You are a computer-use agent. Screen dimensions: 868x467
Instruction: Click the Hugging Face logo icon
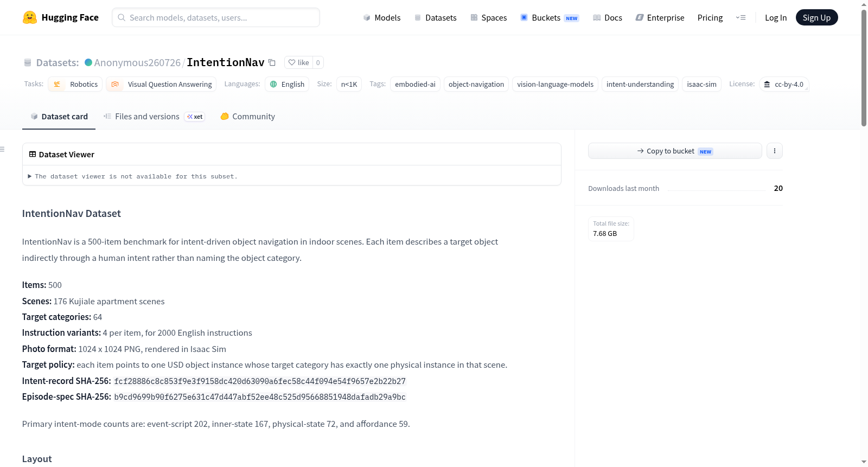(30, 17)
